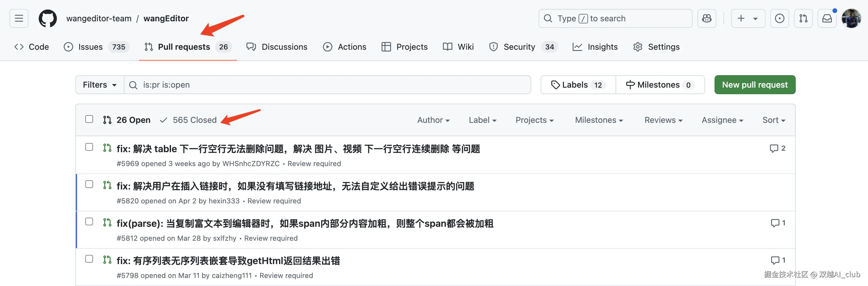
Task: Click the magnifier icon in PR filter box
Action: click(133, 85)
